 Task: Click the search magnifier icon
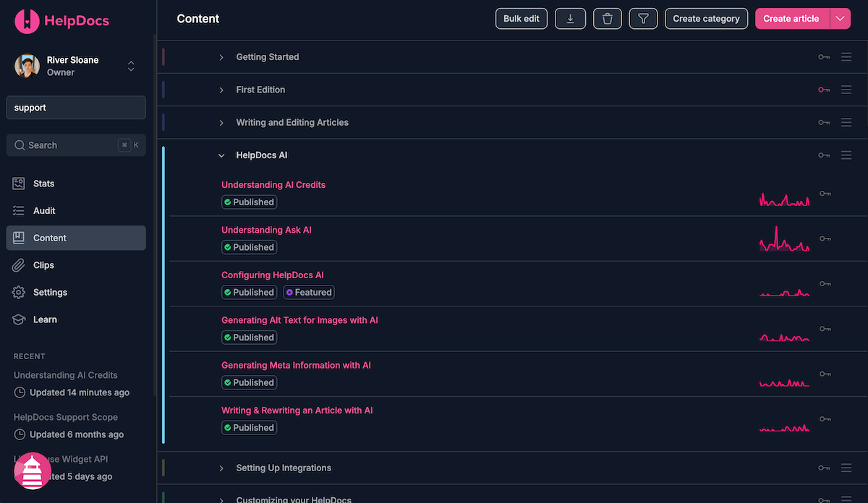[x=20, y=145]
